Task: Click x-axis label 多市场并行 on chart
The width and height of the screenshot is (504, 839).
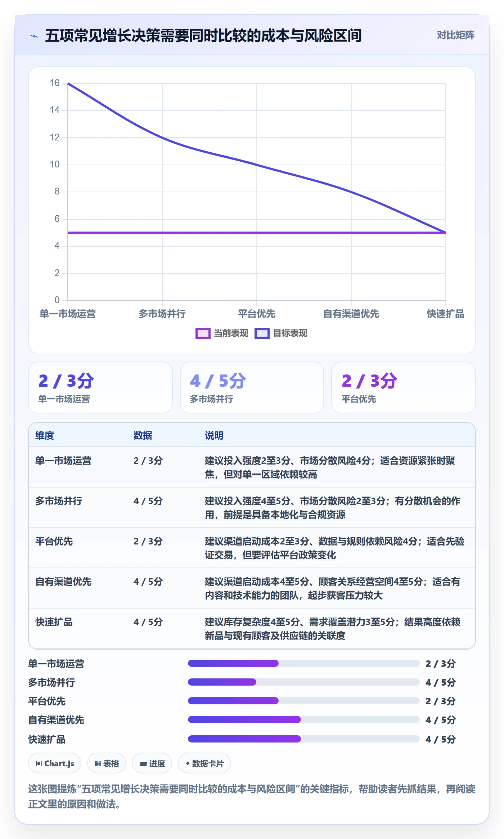Action: click(162, 314)
